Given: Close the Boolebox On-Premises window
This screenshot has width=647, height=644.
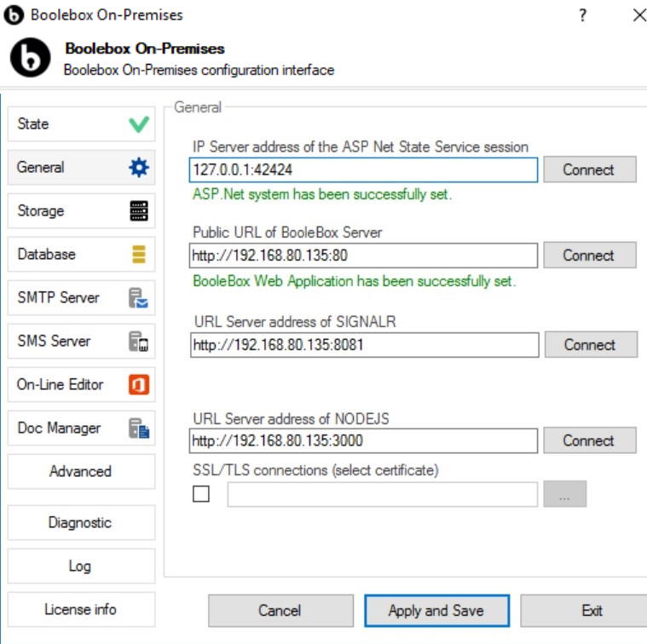Looking at the screenshot, I should pyautogui.click(x=638, y=15).
